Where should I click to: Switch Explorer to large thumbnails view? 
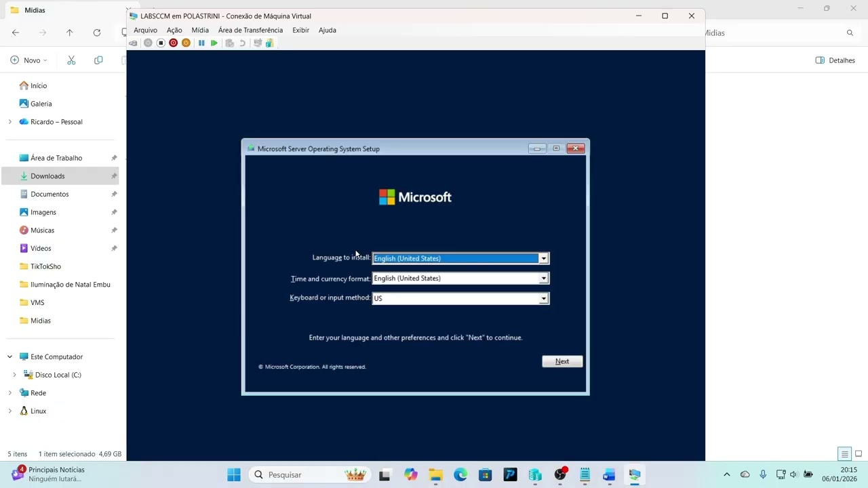[859, 454]
